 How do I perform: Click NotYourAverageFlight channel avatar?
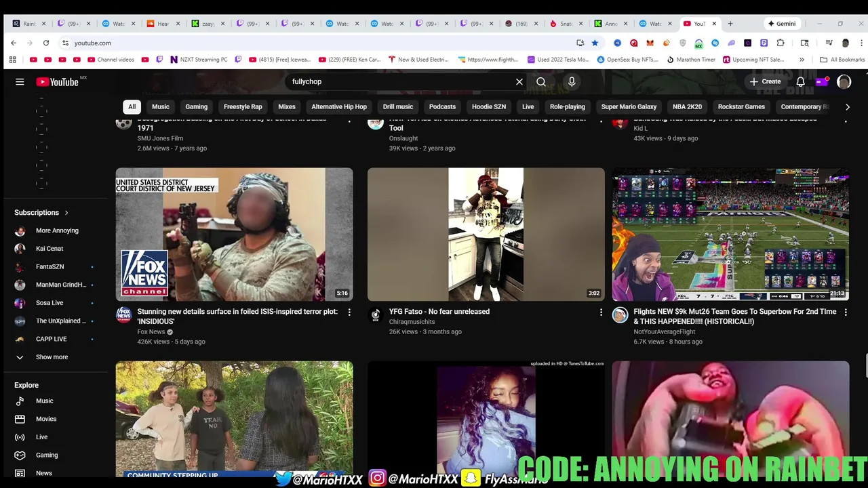tap(620, 314)
